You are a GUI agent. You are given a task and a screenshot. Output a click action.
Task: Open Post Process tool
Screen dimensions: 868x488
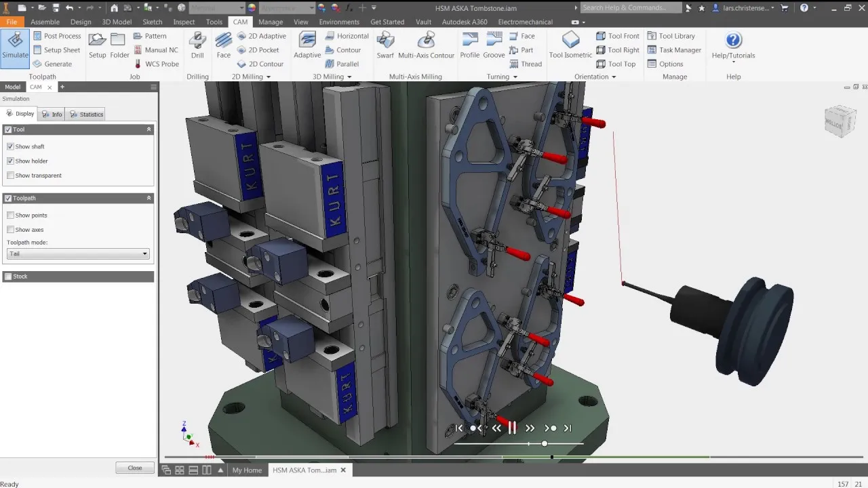pos(56,36)
